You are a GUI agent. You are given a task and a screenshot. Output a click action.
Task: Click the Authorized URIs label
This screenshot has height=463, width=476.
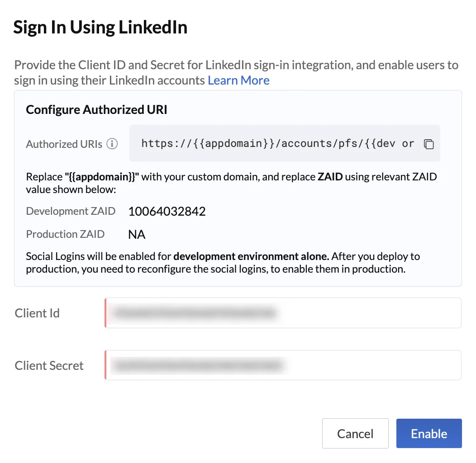[64, 144]
